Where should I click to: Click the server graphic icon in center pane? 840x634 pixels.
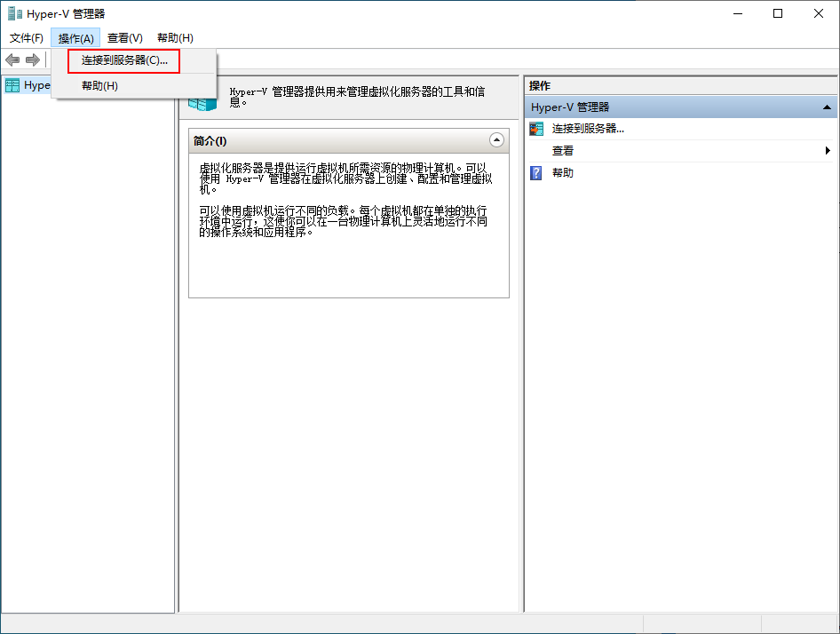[202, 104]
